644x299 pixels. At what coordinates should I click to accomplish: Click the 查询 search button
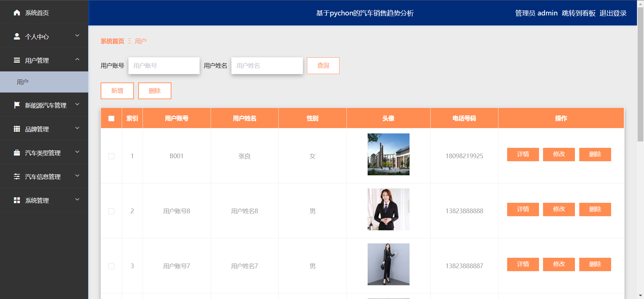323,66
